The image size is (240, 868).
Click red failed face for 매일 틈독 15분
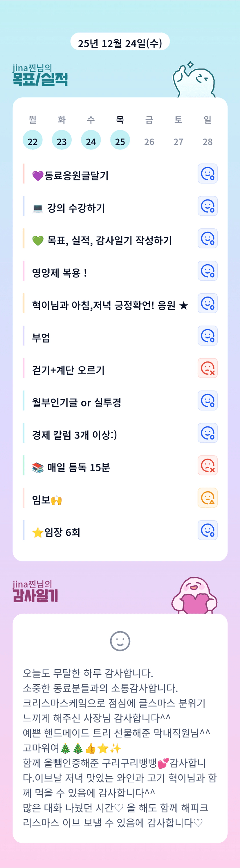(x=207, y=466)
